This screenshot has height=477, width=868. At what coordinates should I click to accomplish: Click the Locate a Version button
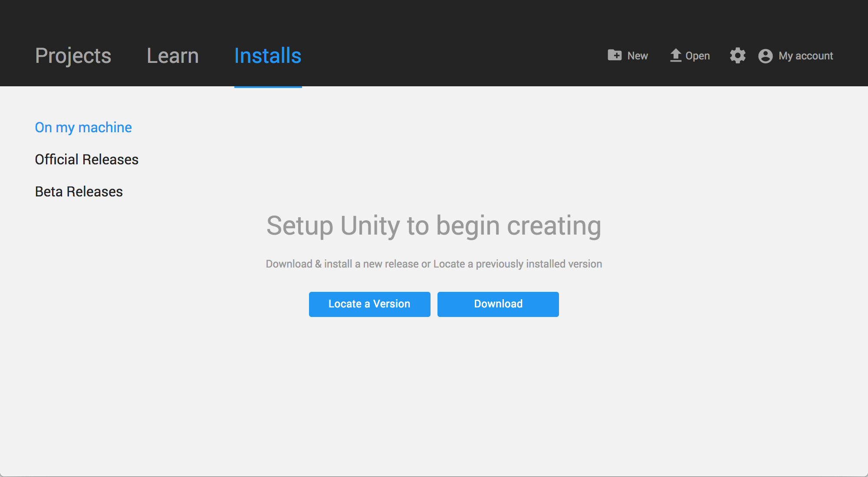pyautogui.click(x=368, y=304)
